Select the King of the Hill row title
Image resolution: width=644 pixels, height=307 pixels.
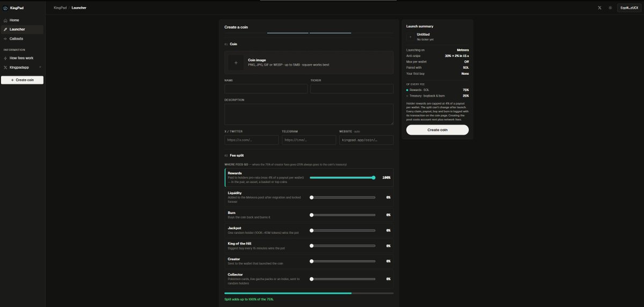(x=239, y=244)
